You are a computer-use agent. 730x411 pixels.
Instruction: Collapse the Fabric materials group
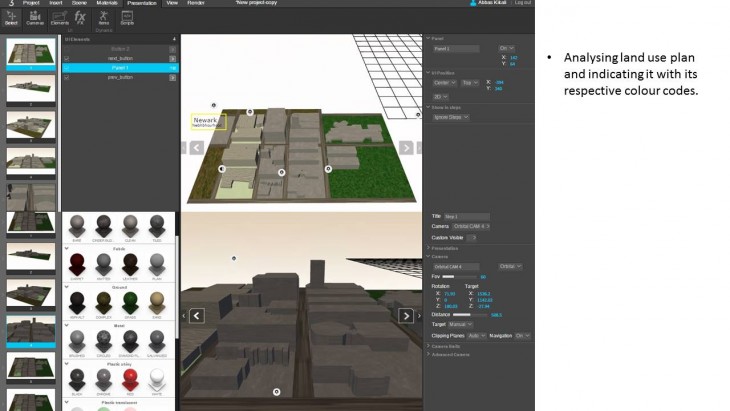(67, 248)
